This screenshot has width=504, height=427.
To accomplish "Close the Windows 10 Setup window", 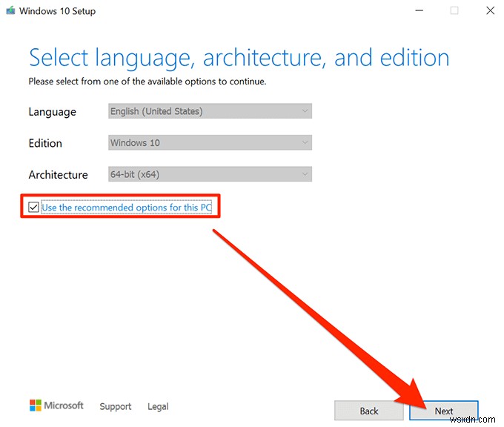I will [x=488, y=11].
